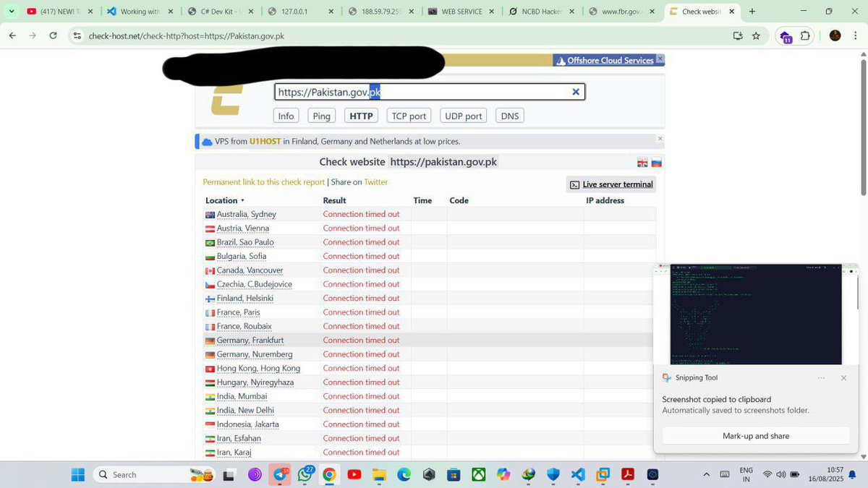Go back using the browser back arrow

(x=12, y=35)
